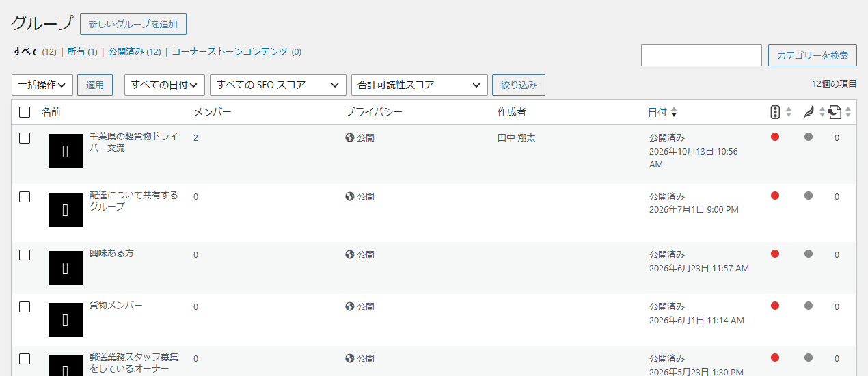Screen dimensions: 868x376
Task: Click author 田中 翔太
Action: point(516,138)
